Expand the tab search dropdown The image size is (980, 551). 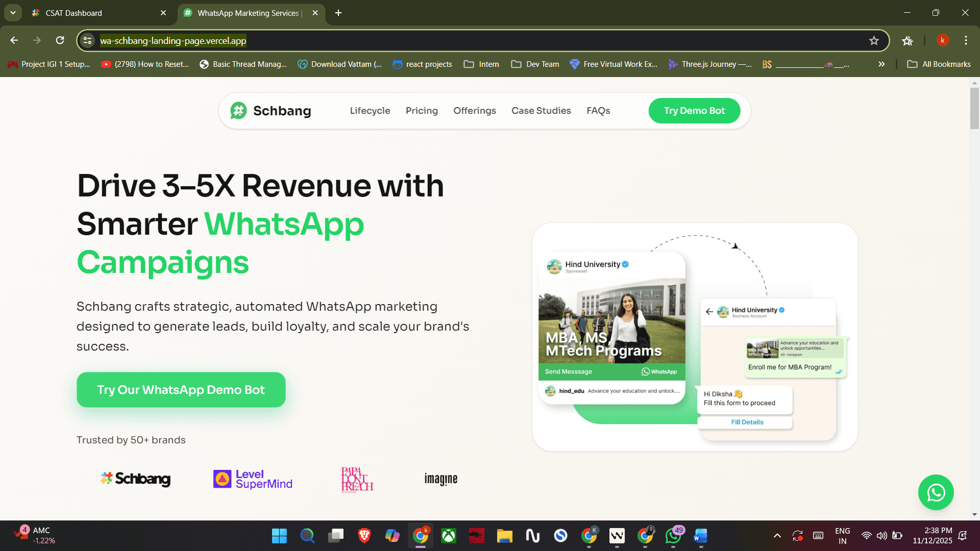tap(13, 13)
